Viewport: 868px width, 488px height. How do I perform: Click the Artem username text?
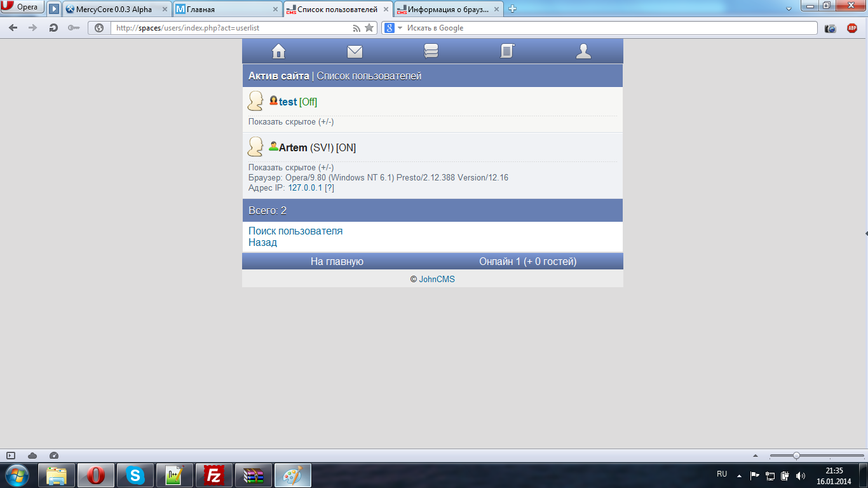[x=293, y=147]
